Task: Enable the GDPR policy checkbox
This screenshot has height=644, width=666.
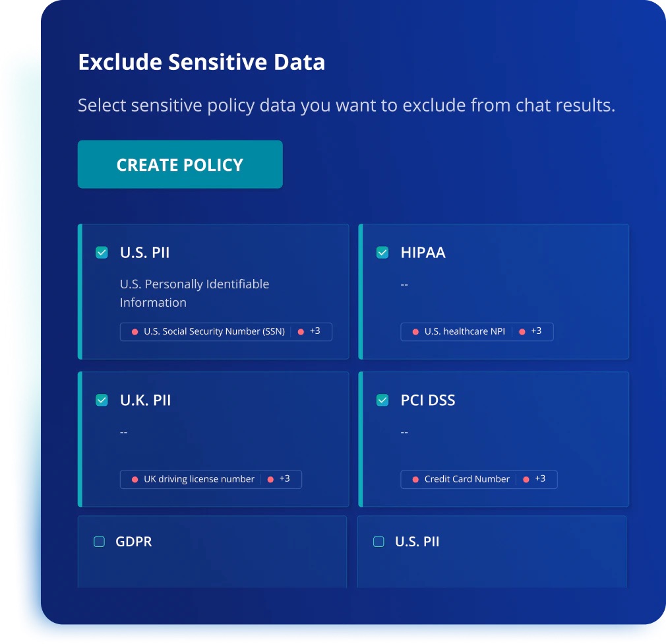Action: (x=100, y=542)
